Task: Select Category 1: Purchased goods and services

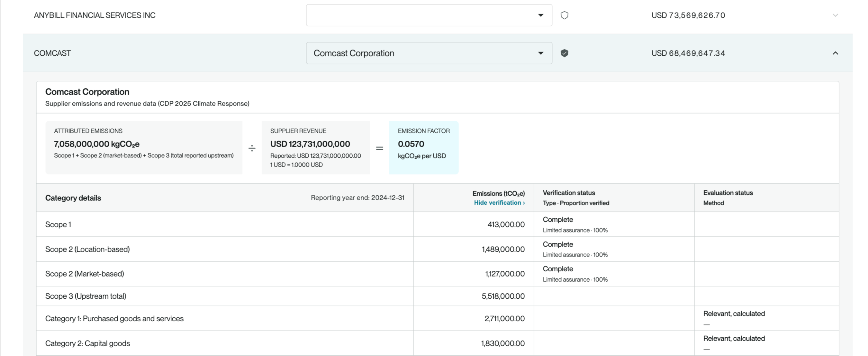Action: (114, 319)
